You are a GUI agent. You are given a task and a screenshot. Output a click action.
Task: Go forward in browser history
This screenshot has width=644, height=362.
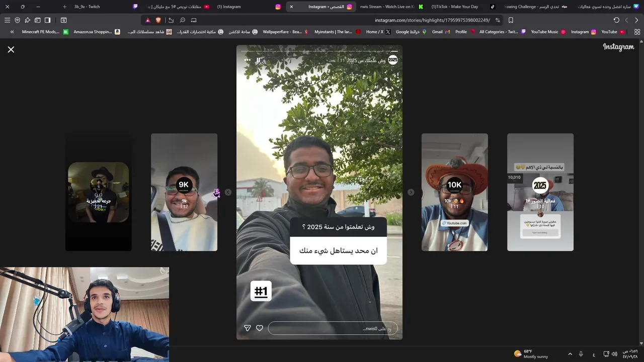click(x=626, y=20)
